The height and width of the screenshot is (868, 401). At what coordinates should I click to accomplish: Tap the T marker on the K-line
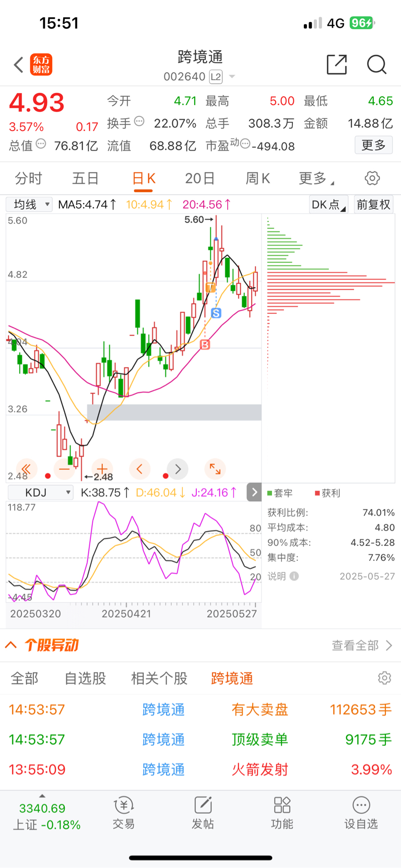210,288
